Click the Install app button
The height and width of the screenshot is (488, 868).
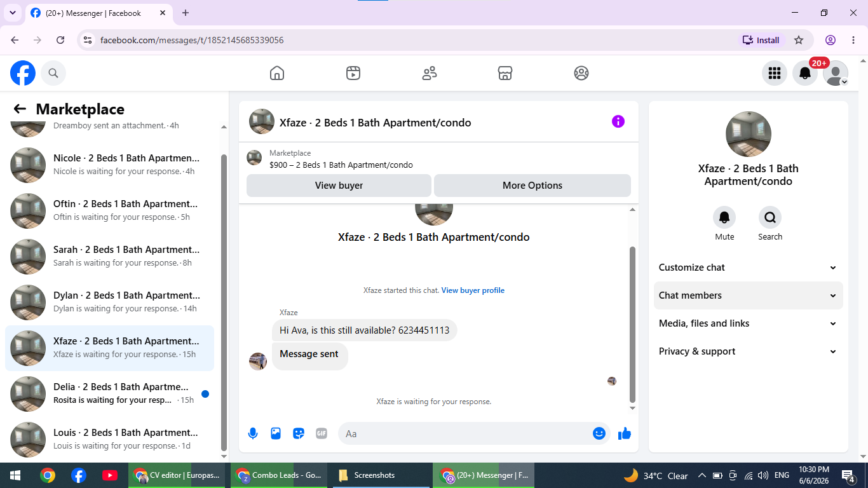(761, 40)
